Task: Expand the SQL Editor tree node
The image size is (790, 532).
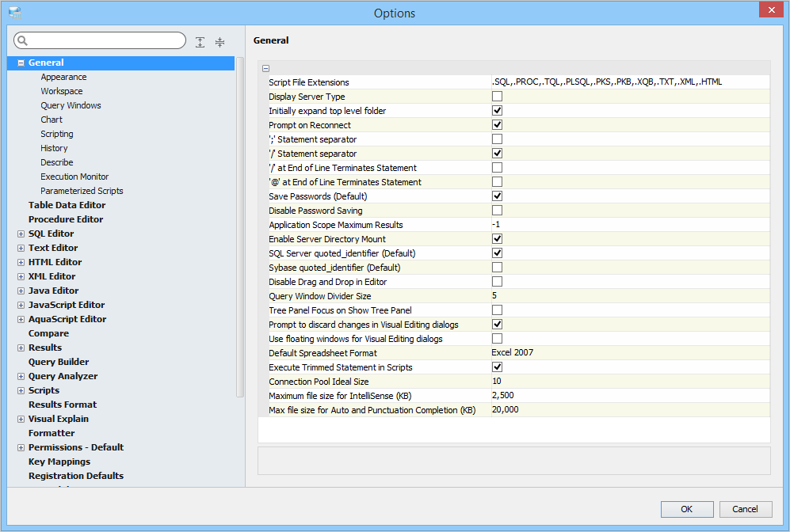Action: [21, 234]
